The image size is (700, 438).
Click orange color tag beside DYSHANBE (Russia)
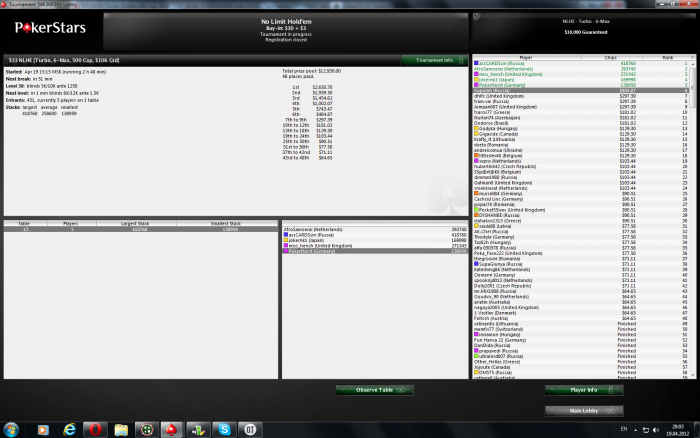[x=476, y=215]
